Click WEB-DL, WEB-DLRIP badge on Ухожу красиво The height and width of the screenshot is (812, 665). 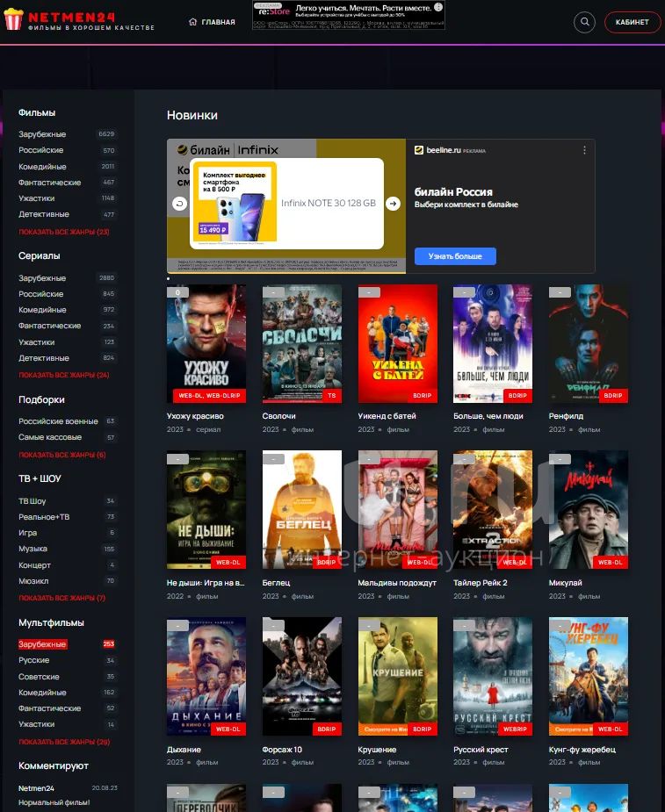[209, 396]
